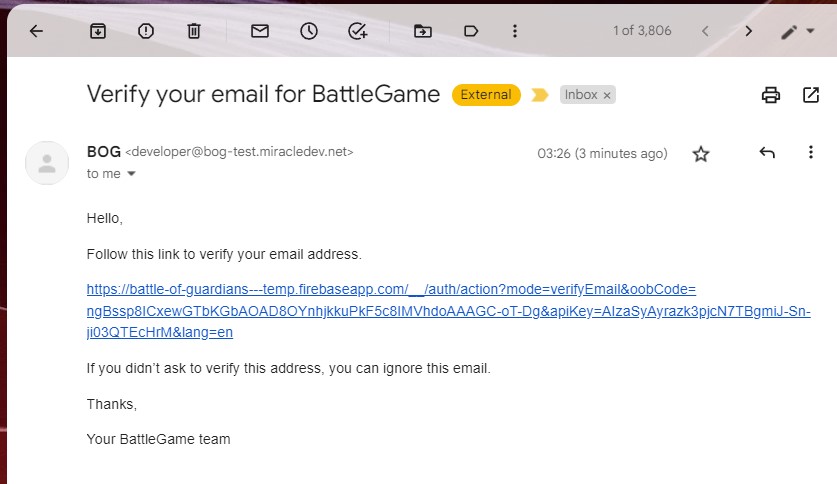837x484 pixels.
Task: Go to newer email arrow
Action: point(705,31)
